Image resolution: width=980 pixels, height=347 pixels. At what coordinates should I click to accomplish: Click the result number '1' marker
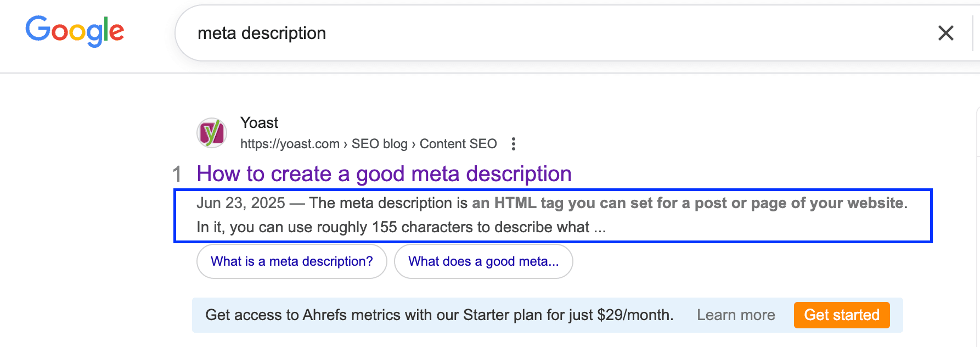tap(177, 173)
